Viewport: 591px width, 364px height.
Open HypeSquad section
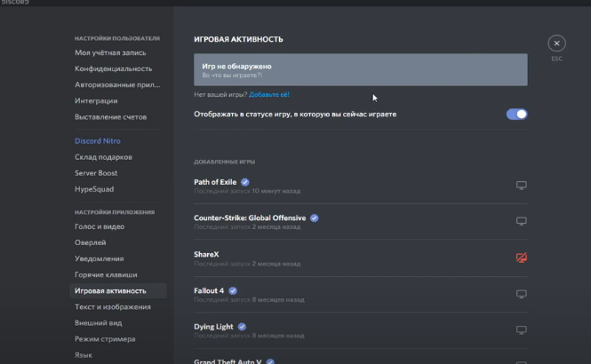pos(94,189)
